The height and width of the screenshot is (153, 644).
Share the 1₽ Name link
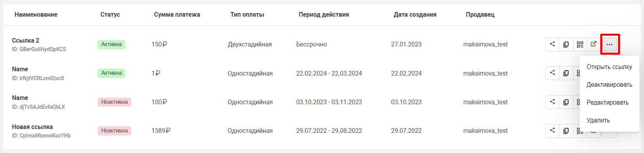(x=552, y=73)
